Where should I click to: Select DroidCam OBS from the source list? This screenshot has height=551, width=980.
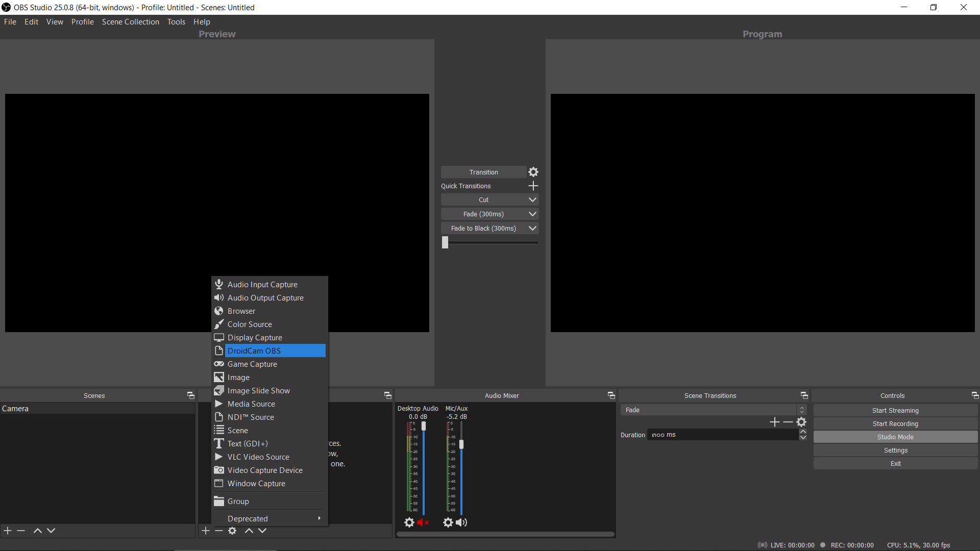click(254, 350)
